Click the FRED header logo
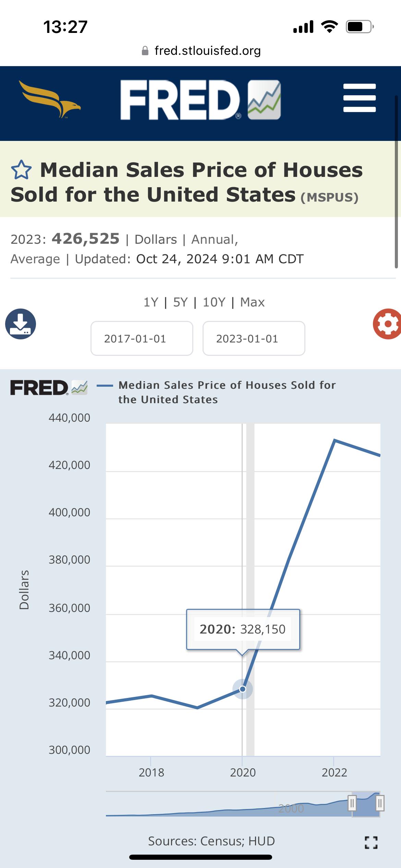401x868 pixels. (200, 100)
